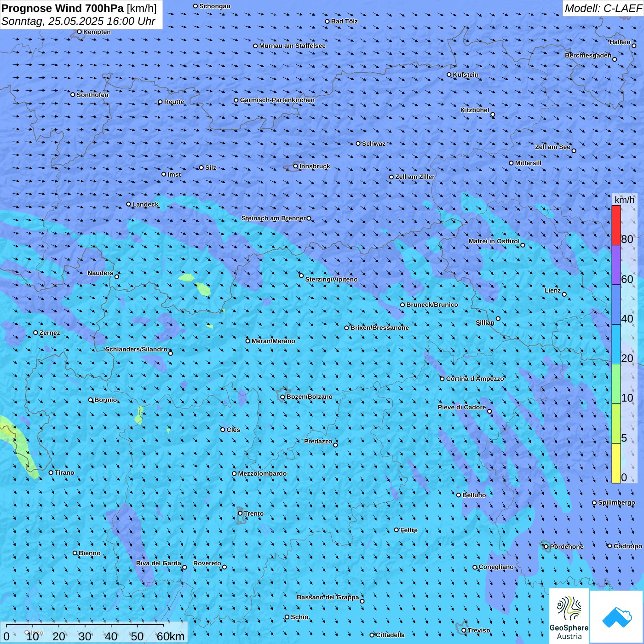Click the 'Zell am Ziller' label
This screenshot has width=644, height=644.
click(415, 177)
